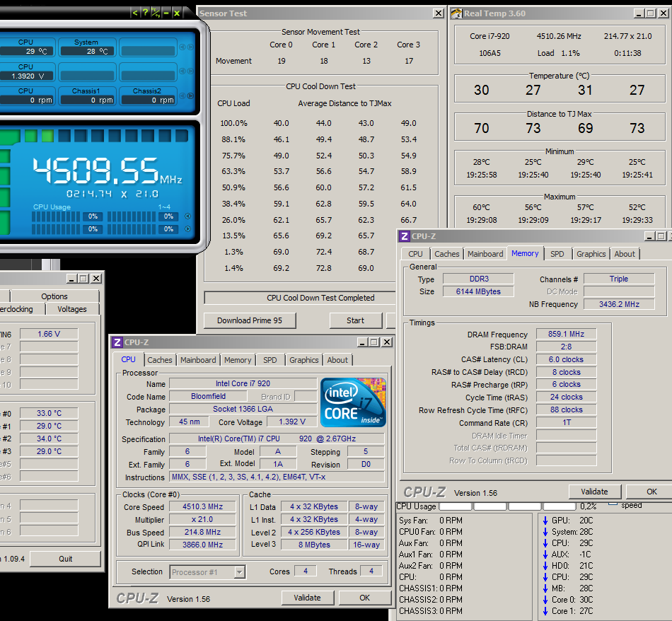Click the 4509.55 MHz frequency readout

click(107, 170)
